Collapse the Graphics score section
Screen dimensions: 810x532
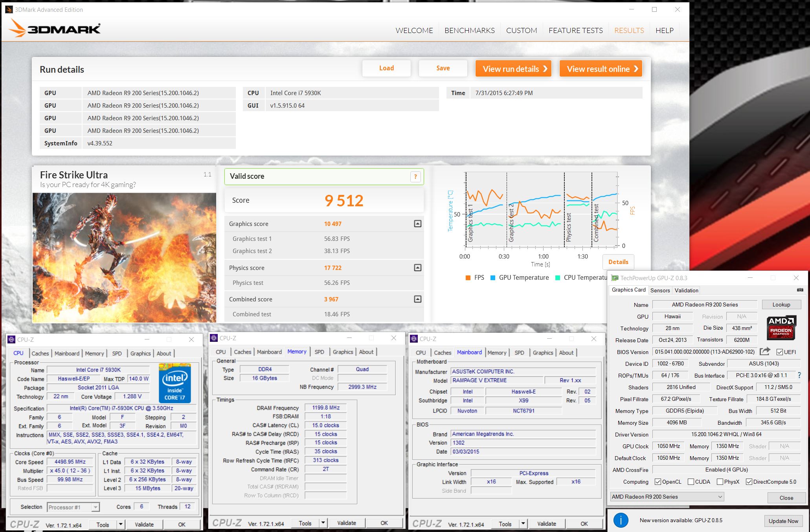point(418,224)
